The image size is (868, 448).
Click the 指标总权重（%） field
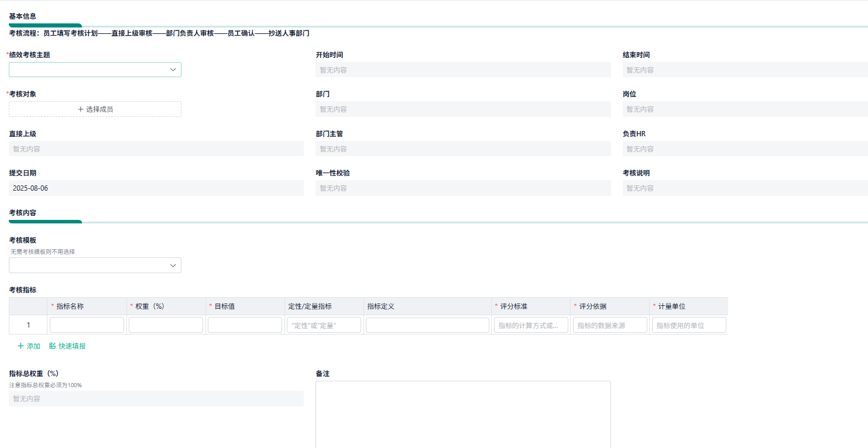pyautogui.click(x=156, y=399)
